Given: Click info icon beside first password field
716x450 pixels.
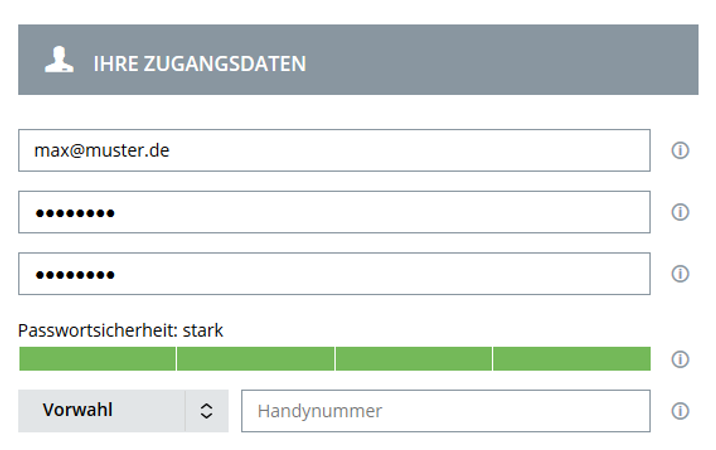Looking at the screenshot, I should pyautogui.click(x=680, y=212).
